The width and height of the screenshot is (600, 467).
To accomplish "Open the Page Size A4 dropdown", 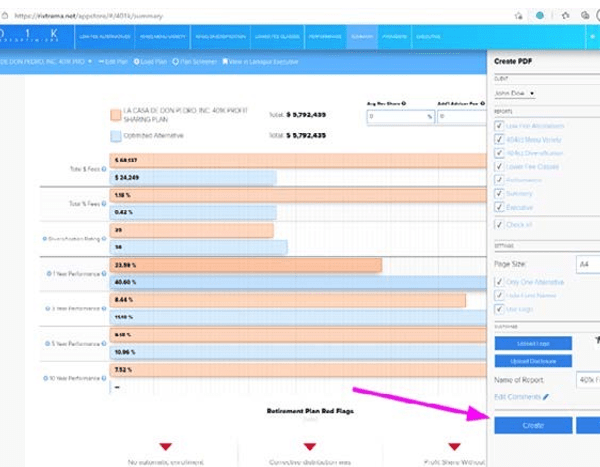I will pos(587,263).
